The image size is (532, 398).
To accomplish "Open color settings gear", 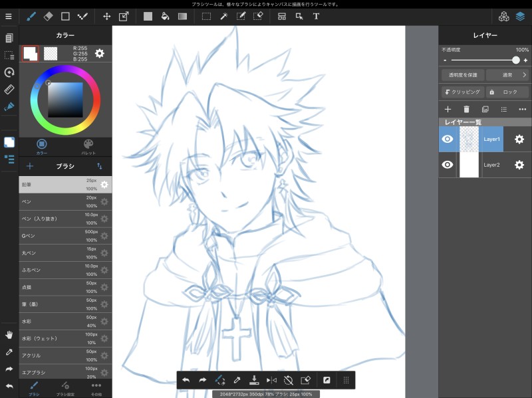I will [99, 53].
